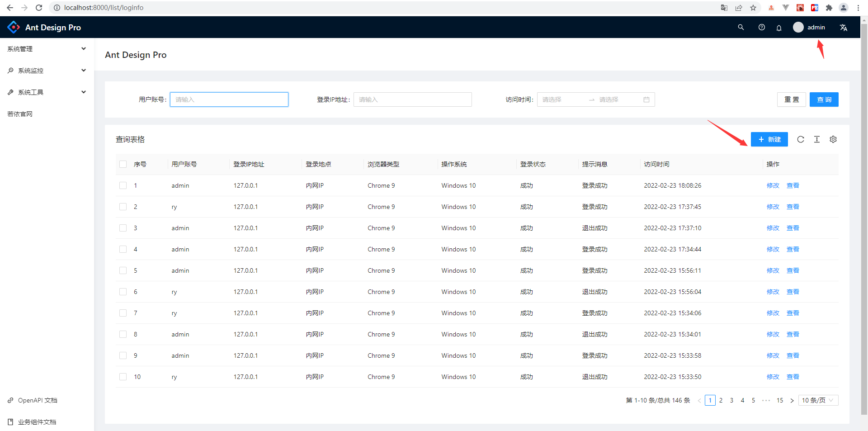This screenshot has height=431, width=868.
Task: Open the Chrome profile avatar icon
Action: (844, 8)
